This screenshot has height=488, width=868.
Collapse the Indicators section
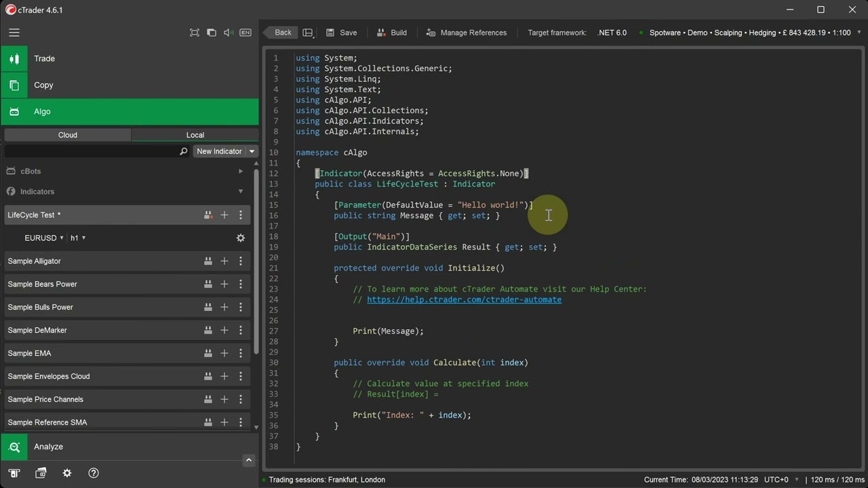click(x=241, y=192)
